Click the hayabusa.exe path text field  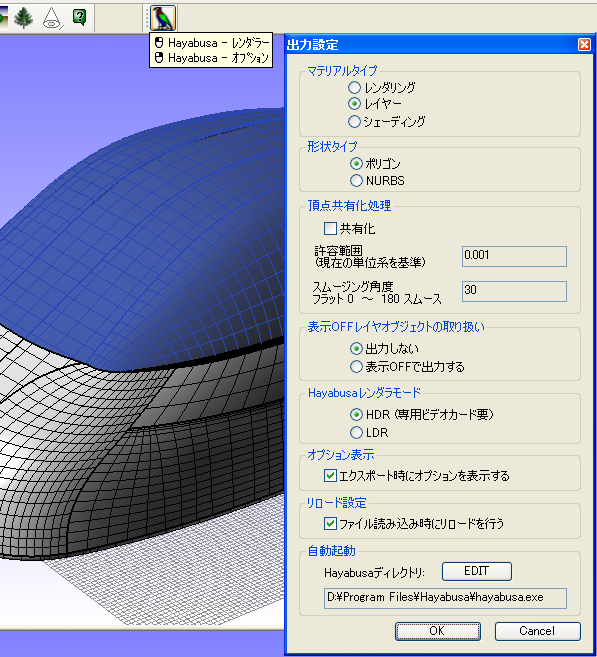[445, 598]
